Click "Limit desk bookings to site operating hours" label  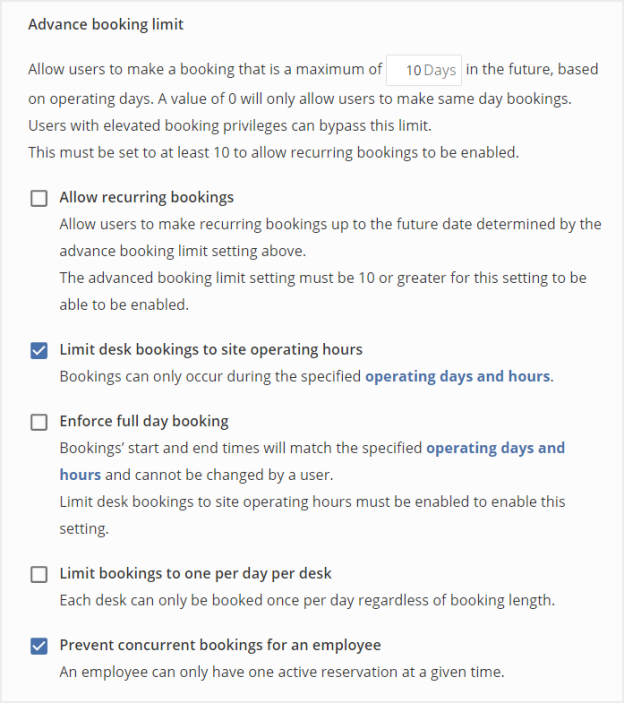210,349
